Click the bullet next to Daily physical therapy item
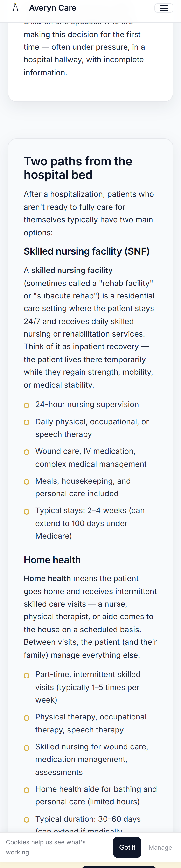Screen dimensions: 181x868 27,422
